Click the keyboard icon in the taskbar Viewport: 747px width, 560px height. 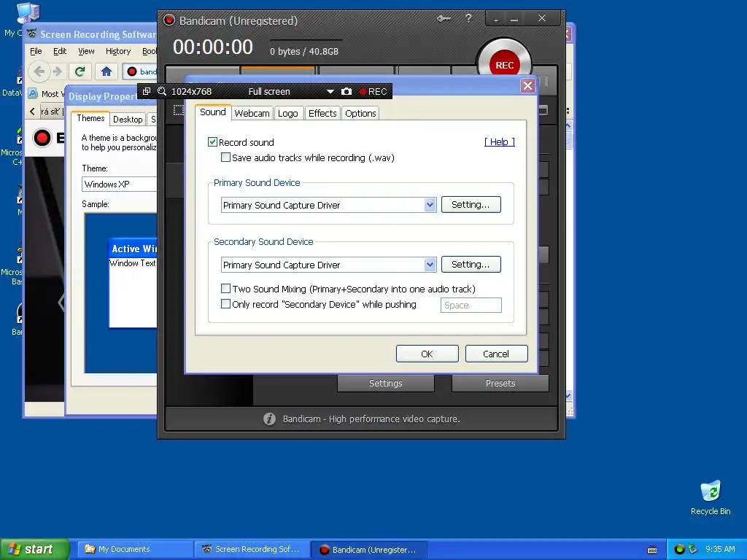click(x=652, y=550)
